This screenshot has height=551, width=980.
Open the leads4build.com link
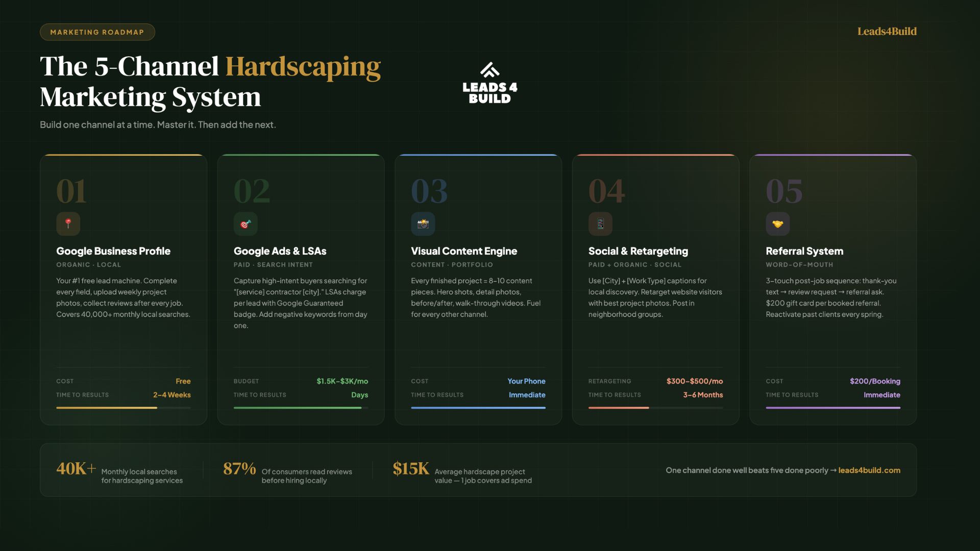coord(869,470)
